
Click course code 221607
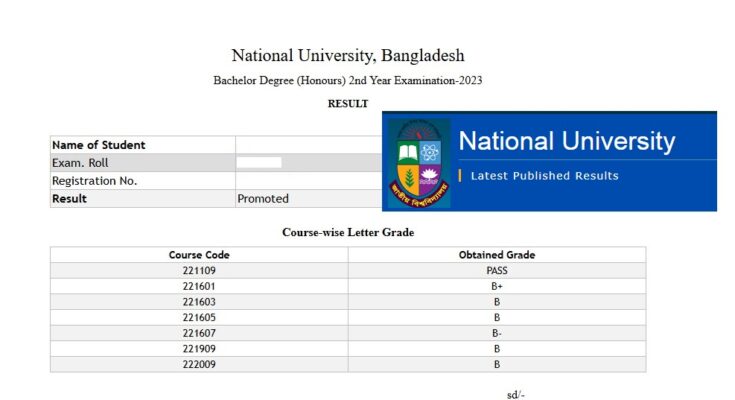point(199,333)
